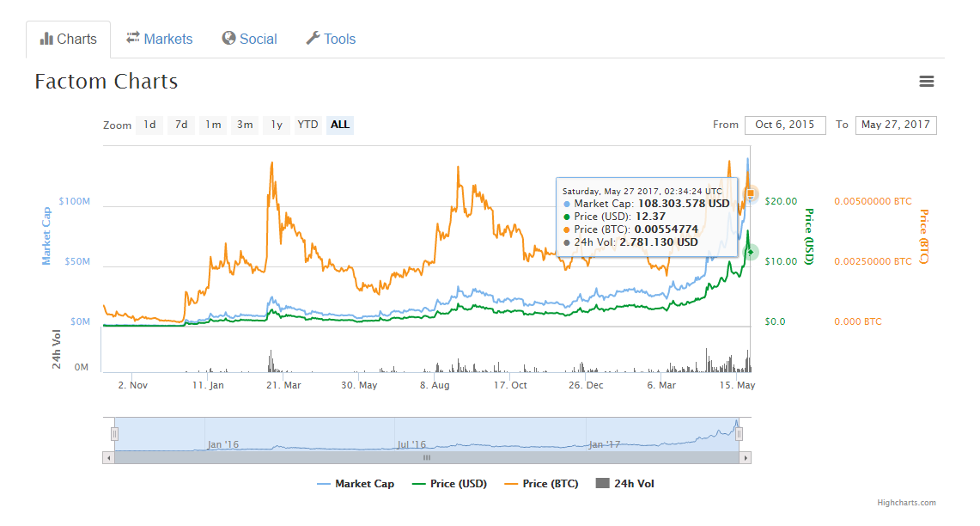Image resolution: width=980 pixels, height=526 pixels.
Task: Set zoom range to 1y
Action: [x=277, y=125]
